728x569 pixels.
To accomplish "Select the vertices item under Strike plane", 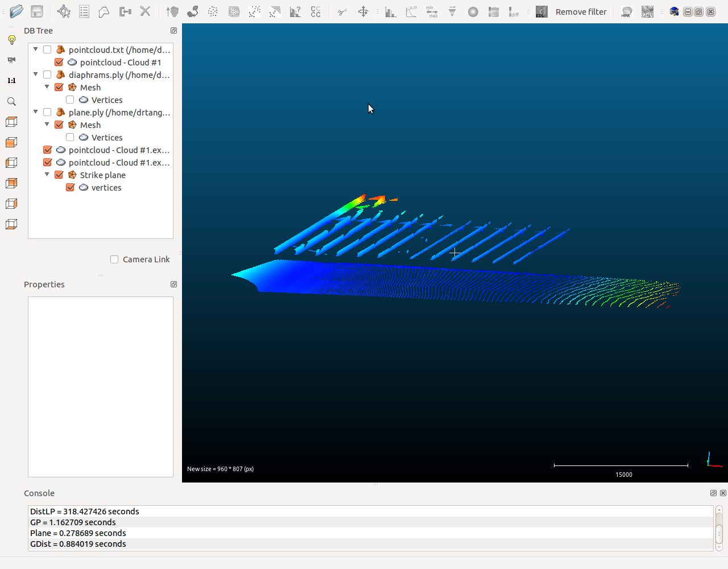I will (x=106, y=187).
